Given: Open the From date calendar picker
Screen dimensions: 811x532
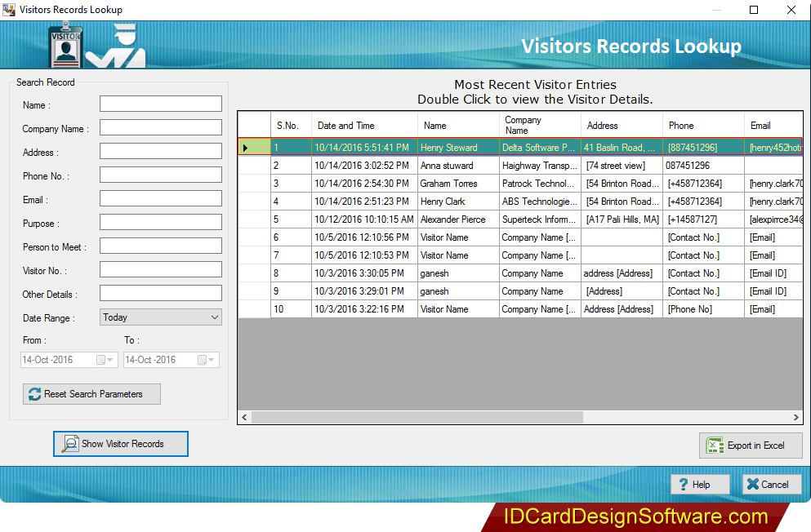Looking at the screenshot, I should 101,360.
